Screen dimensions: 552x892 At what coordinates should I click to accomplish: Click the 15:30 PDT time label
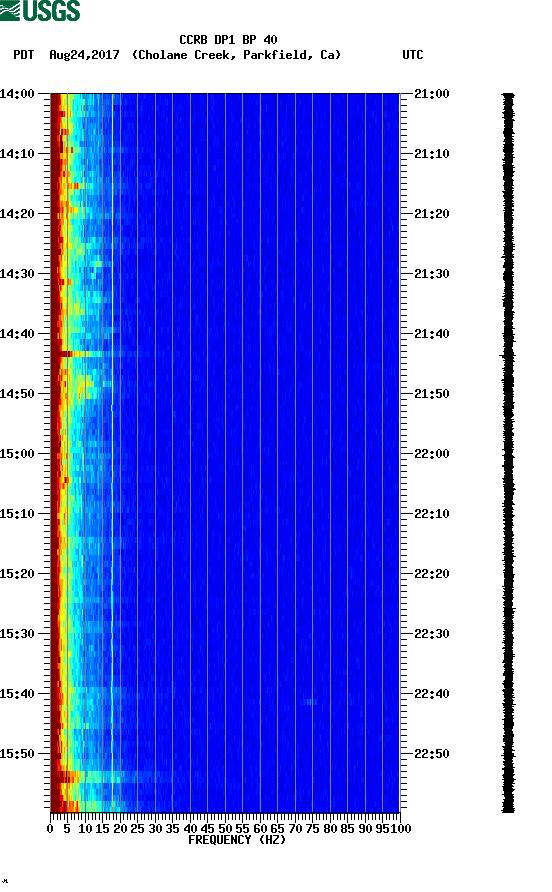[x=17, y=634]
